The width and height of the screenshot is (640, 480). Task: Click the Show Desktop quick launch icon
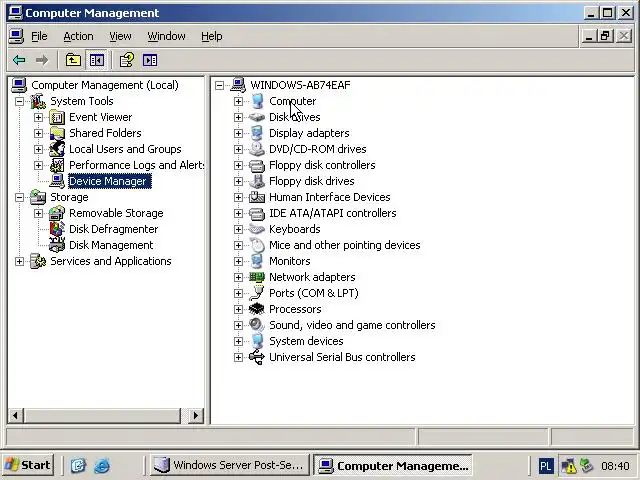(x=78, y=465)
